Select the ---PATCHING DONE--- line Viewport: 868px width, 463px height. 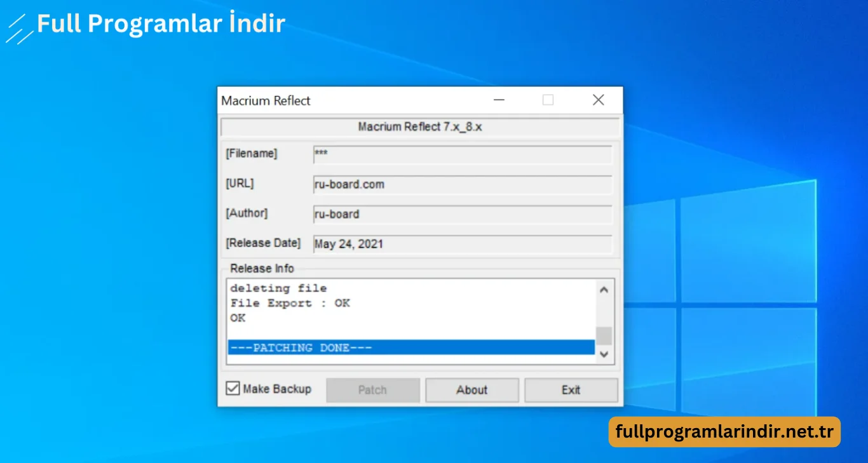point(411,347)
